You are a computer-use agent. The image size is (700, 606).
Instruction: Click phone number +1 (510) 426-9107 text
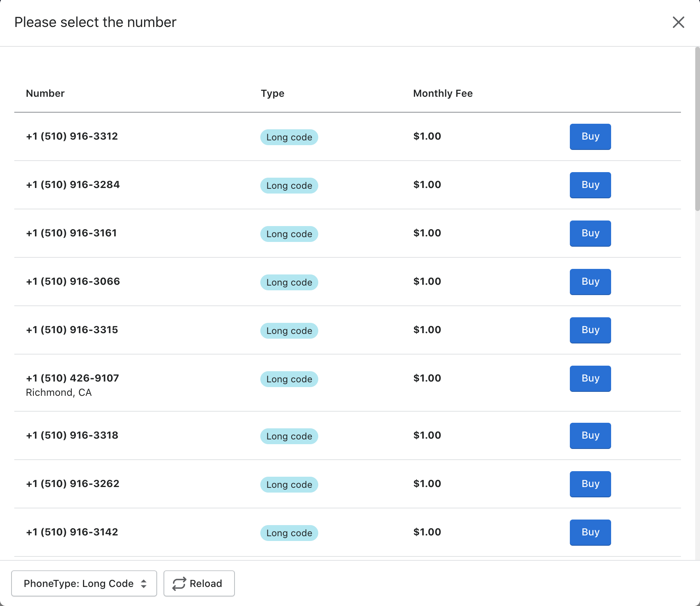pos(73,378)
